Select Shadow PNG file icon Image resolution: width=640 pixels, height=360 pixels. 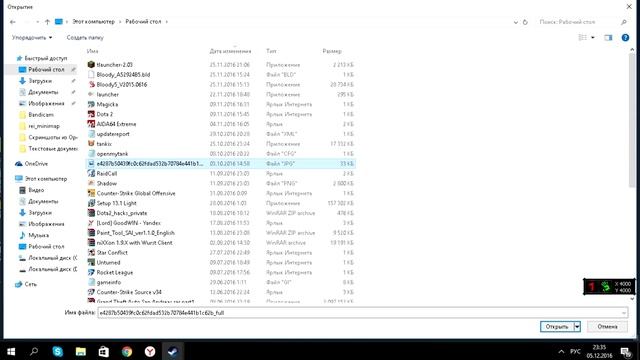tap(91, 183)
